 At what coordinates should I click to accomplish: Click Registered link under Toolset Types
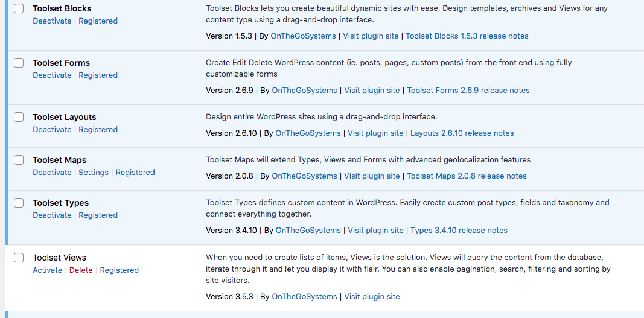point(98,215)
